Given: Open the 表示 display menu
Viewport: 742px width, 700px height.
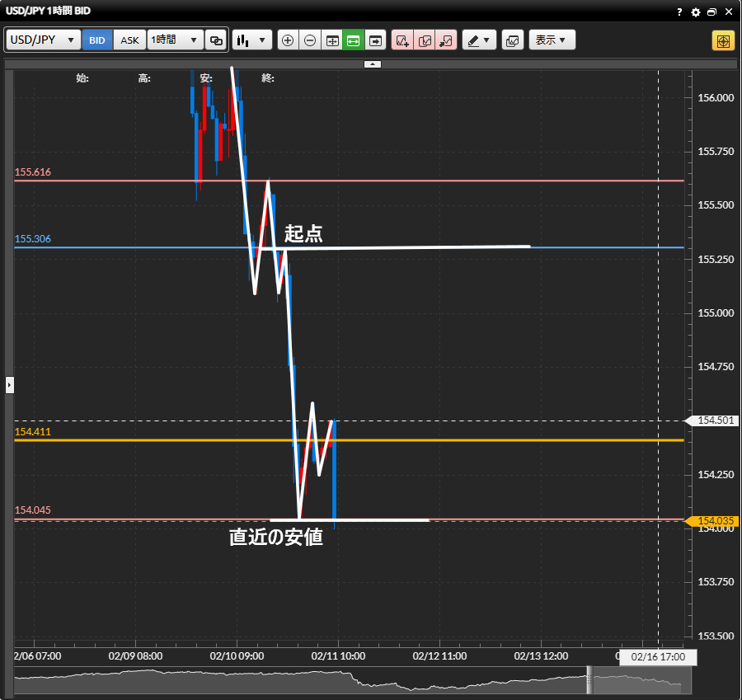Looking at the screenshot, I should click(x=552, y=40).
